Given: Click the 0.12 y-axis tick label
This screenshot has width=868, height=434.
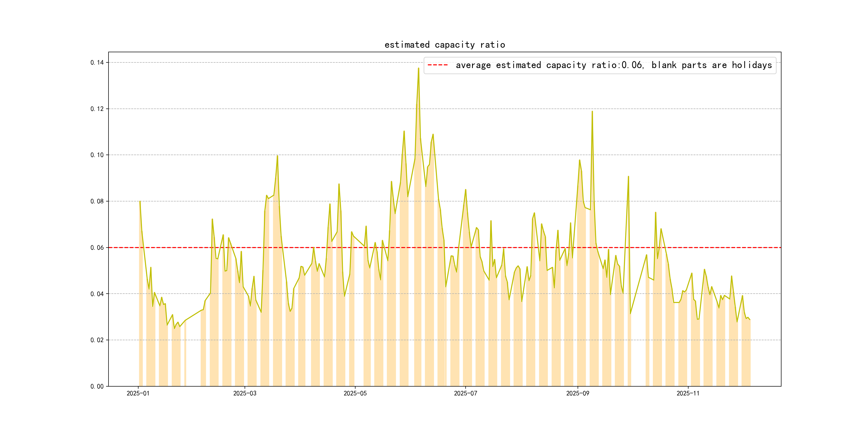Looking at the screenshot, I should click(97, 109).
